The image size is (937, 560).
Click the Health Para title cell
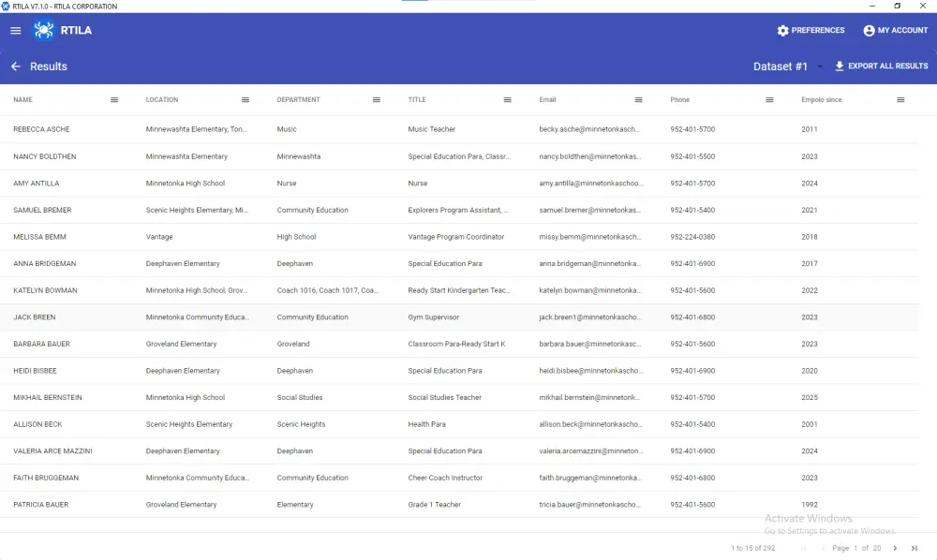426,424
